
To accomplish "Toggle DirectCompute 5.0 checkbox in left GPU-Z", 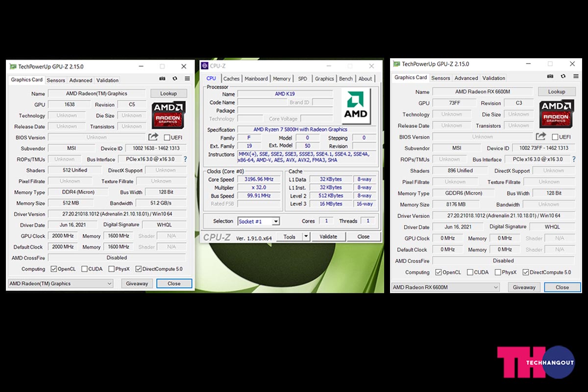I will click(x=139, y=269).
